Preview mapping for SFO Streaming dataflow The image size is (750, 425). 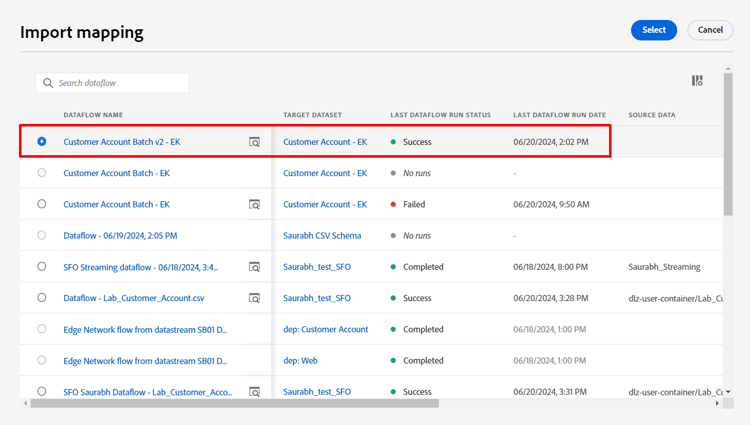(x=254, y=267)
